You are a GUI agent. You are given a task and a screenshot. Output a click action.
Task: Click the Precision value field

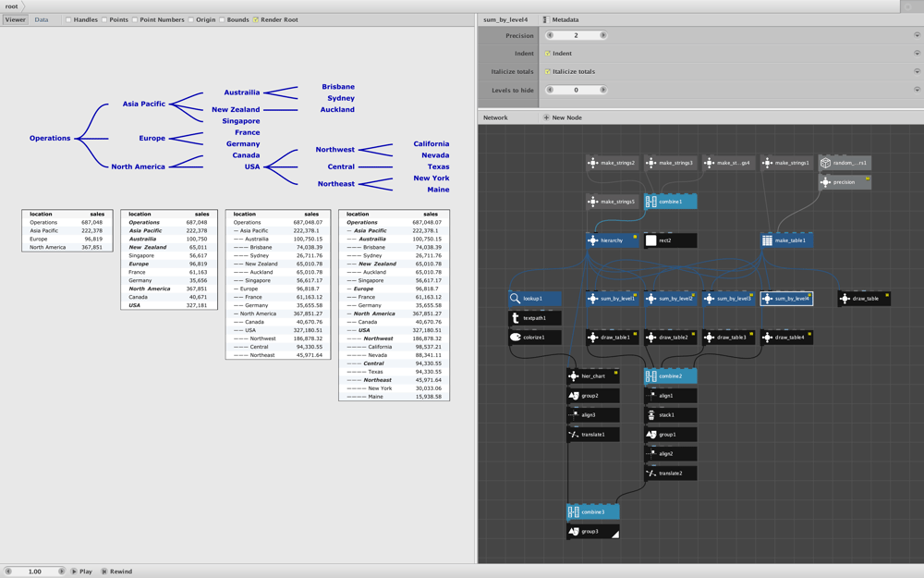pos(577,35)
